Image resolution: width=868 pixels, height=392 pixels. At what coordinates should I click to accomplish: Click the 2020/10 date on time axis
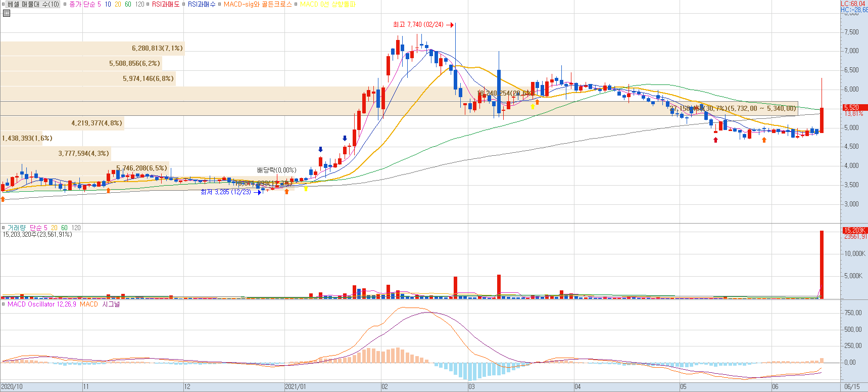(12, 387)
